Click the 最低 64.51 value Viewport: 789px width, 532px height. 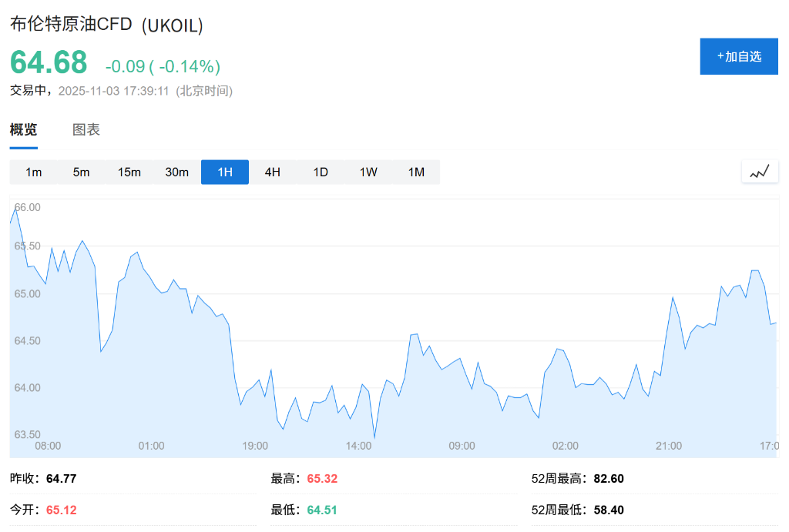click(x=321, y=510)
